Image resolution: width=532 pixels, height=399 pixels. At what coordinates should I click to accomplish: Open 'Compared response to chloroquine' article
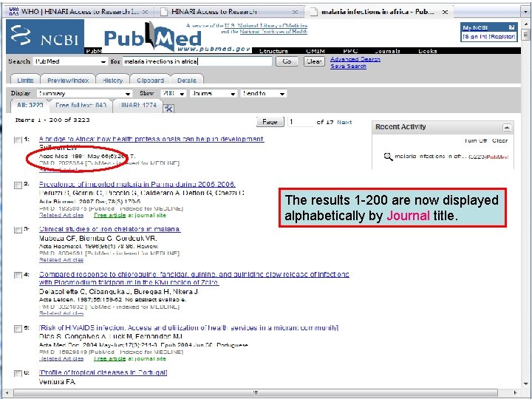click(194, 279)
